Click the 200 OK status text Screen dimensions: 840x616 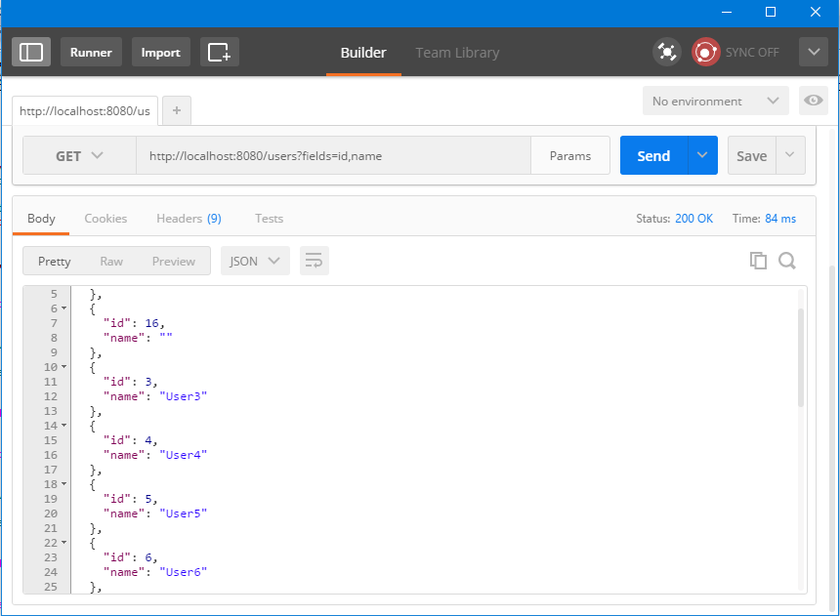coord(693,219)
